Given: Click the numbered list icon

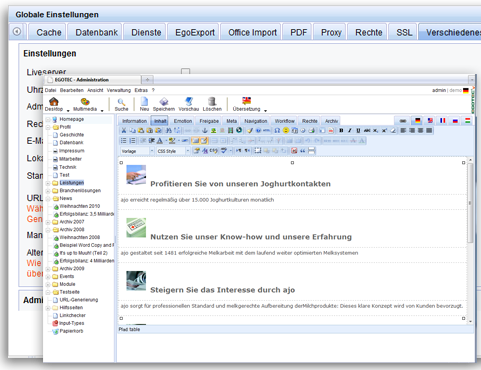Looking at the screenshot, I should pyautogui.click(x=132, y=141).
